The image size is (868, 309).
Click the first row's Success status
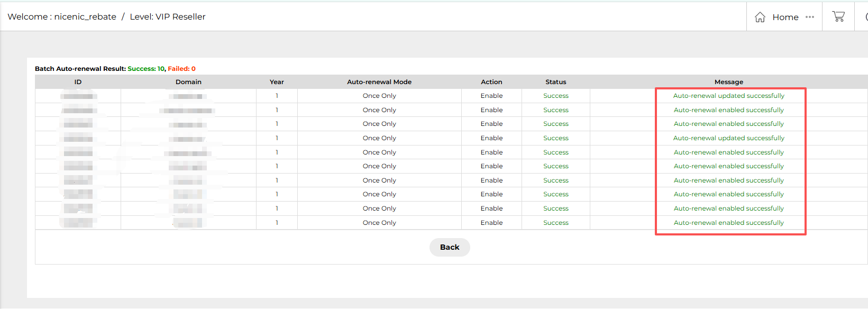pos(556,96)
